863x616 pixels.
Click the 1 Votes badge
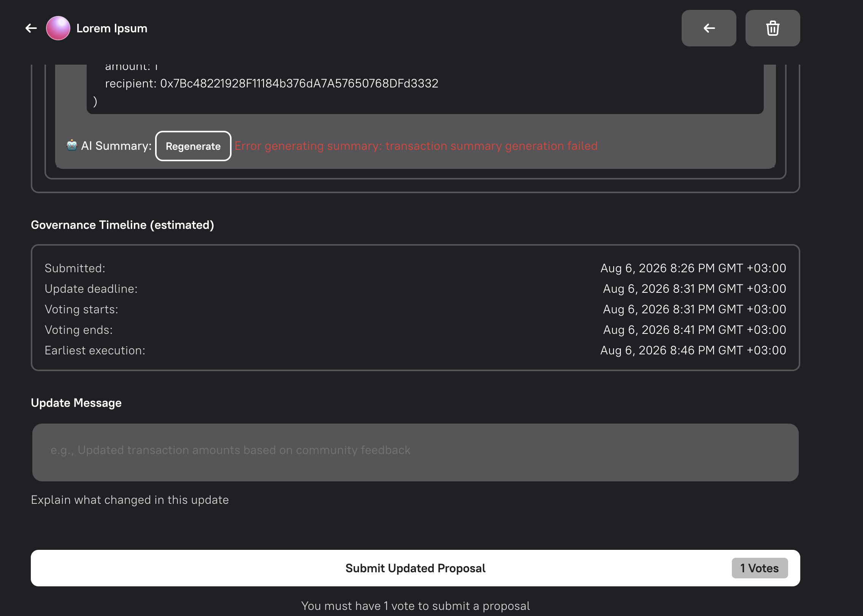point(760,568)
